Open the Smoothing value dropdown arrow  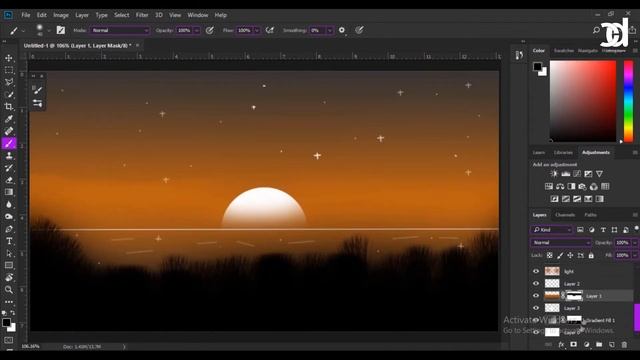(329, 30)
